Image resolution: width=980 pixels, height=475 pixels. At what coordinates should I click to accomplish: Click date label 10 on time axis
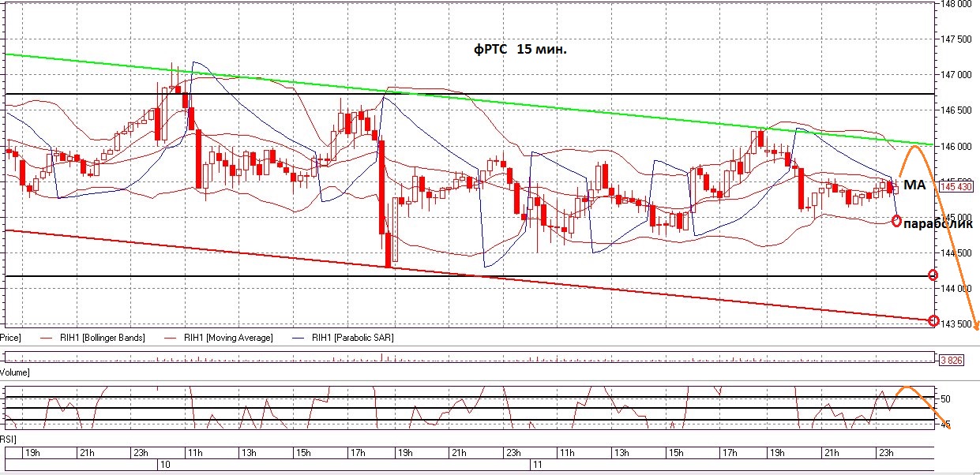coord(165,466)
